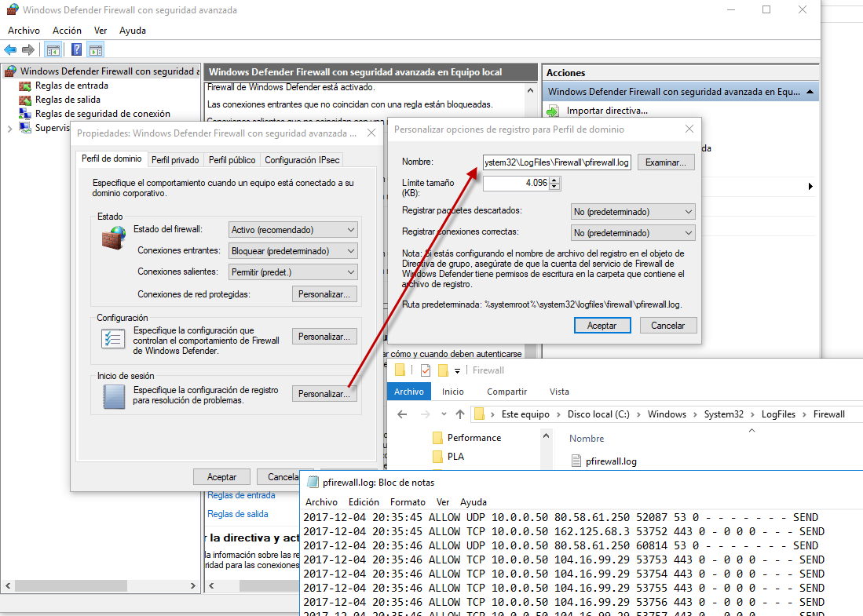This screenshot has width=863, height=616.
Task: Click the quick access toolbar dropdown in Explorer
Action: [x=457, y=370]
